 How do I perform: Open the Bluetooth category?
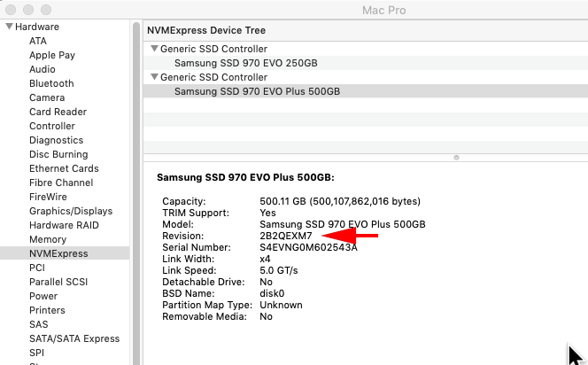[x=51, y=83]
